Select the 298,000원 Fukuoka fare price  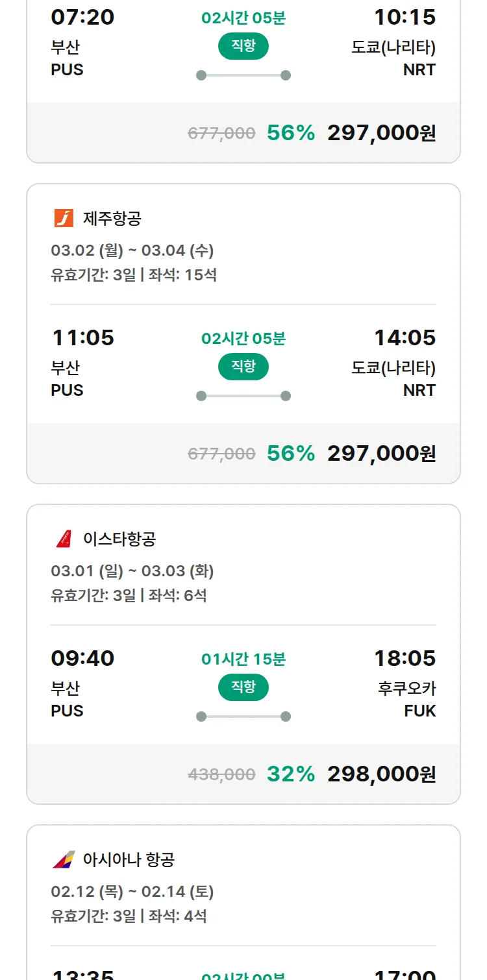381,774
